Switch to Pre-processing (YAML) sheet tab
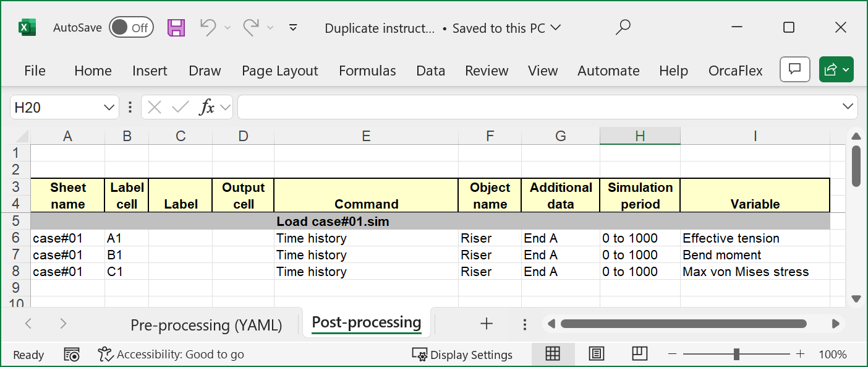The width and height of the screenshot is (868, 367). click(206, 325)
